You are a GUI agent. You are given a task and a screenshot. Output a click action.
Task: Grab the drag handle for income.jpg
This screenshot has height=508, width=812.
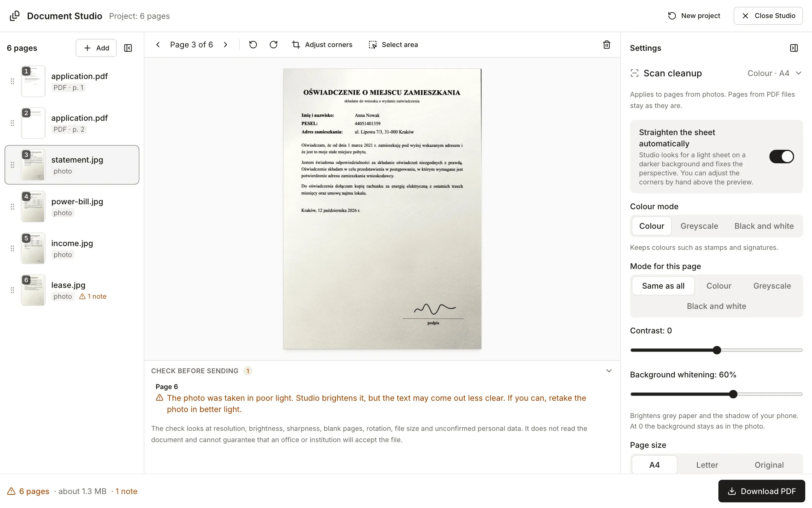point(12,248)
